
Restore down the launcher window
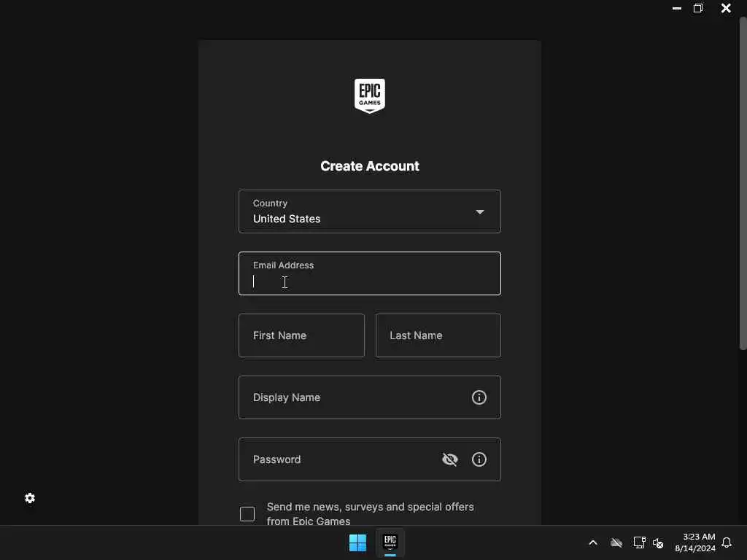(x=698, y=8)
